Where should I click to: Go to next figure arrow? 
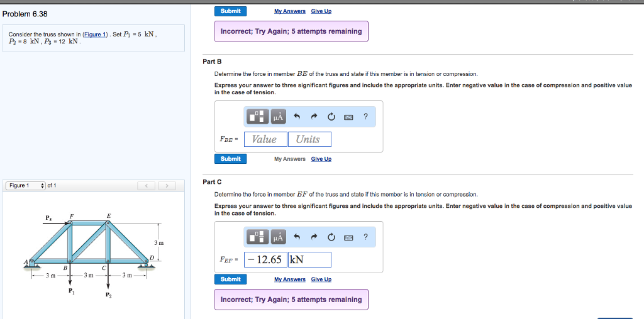tap(167, 186)
